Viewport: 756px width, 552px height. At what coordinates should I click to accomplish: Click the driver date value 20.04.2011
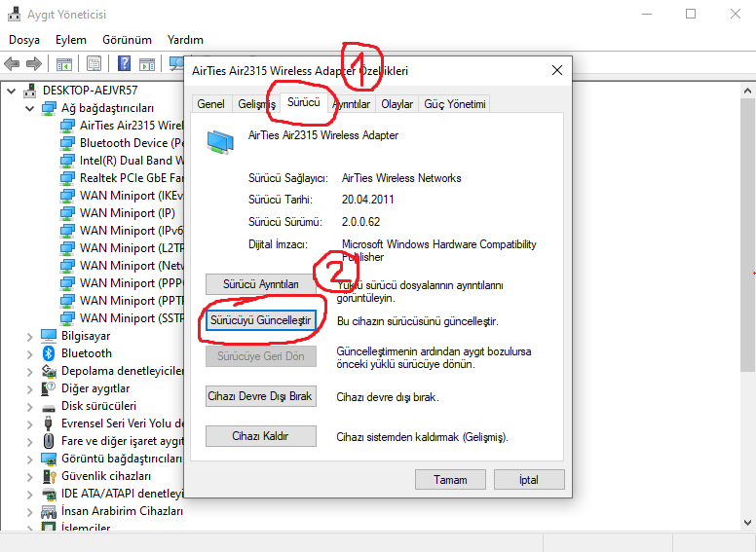(368, 200)
